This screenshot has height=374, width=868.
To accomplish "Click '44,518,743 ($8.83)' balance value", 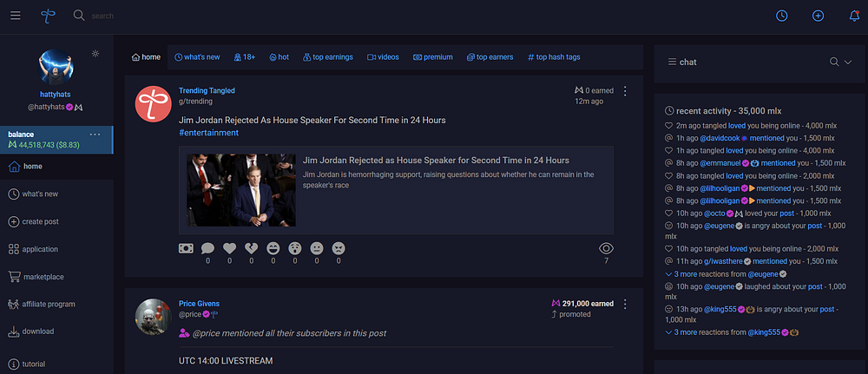I will (49, 145).
